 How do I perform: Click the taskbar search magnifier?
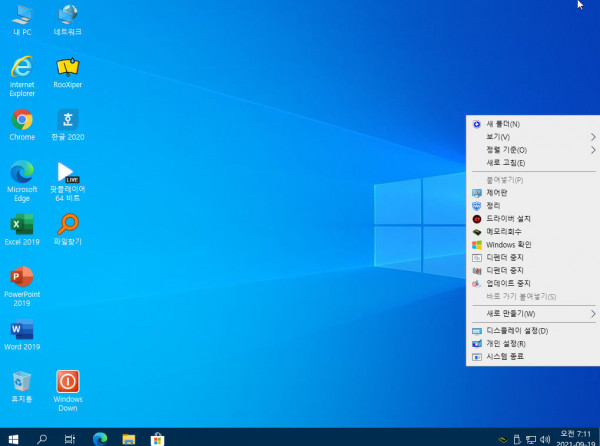click(42, 439)
